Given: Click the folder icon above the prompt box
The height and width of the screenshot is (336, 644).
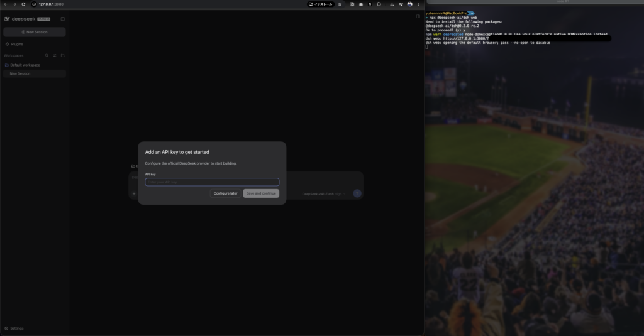Looking at the screenshot, I should point(133,166).
